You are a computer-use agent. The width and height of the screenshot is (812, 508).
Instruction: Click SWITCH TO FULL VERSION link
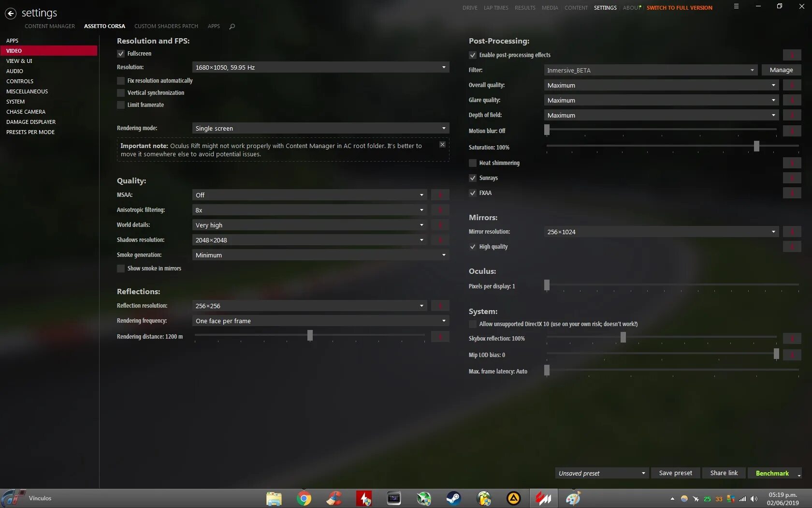coord(680,8)
